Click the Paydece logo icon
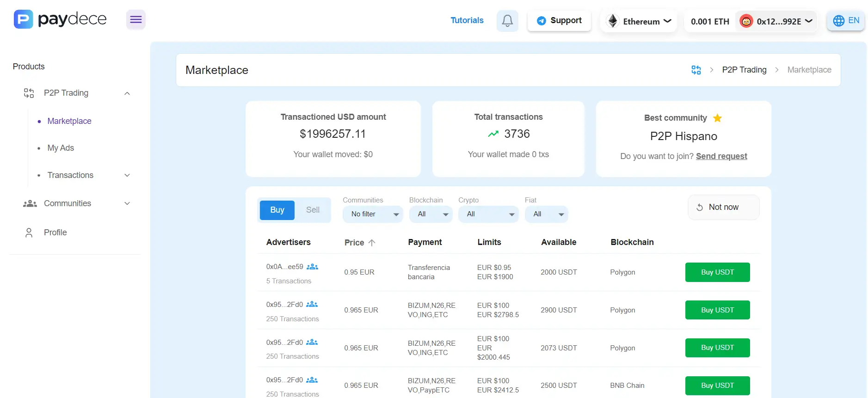 tap(23, 19)
